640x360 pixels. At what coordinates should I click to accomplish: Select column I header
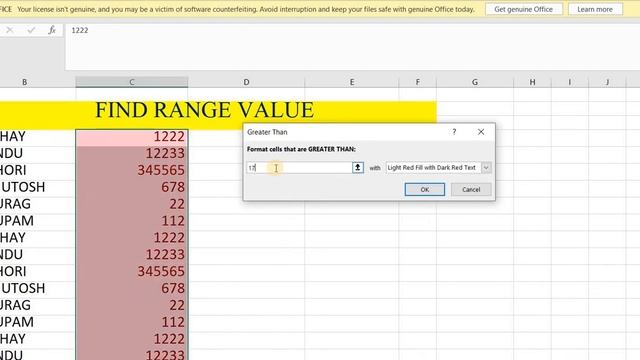[570, 82]
